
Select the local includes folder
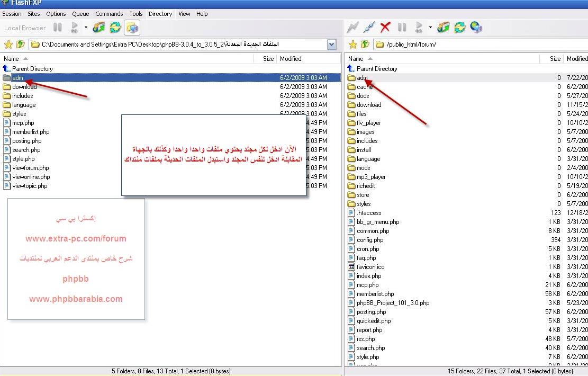[x=17, y=96]
